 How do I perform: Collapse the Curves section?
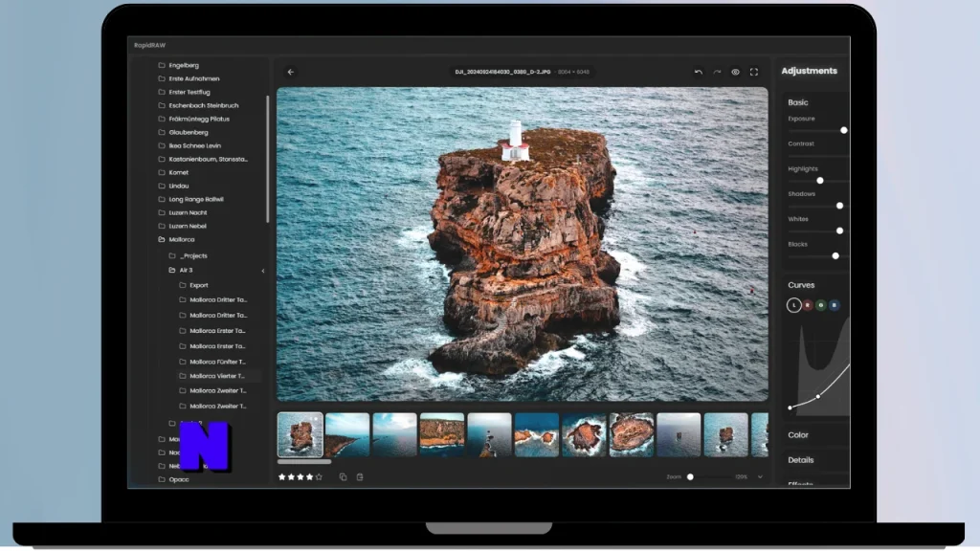pyautogui.click(x=801, y=285)
